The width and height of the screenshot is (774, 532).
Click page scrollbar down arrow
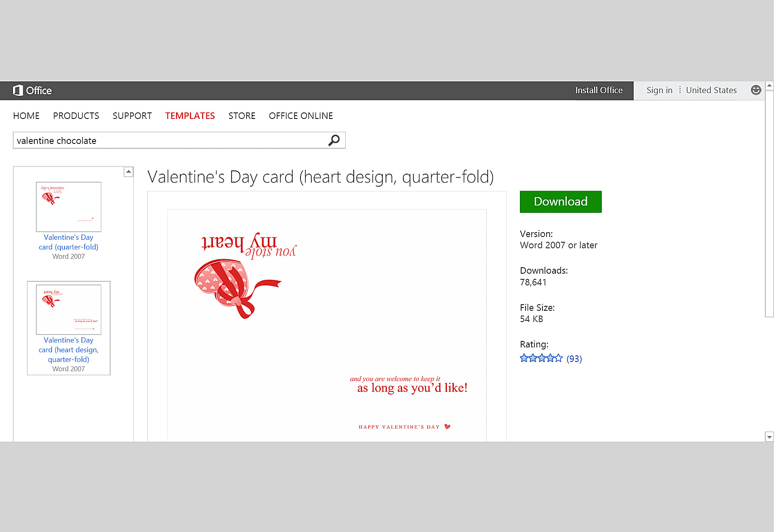point(770,437)
